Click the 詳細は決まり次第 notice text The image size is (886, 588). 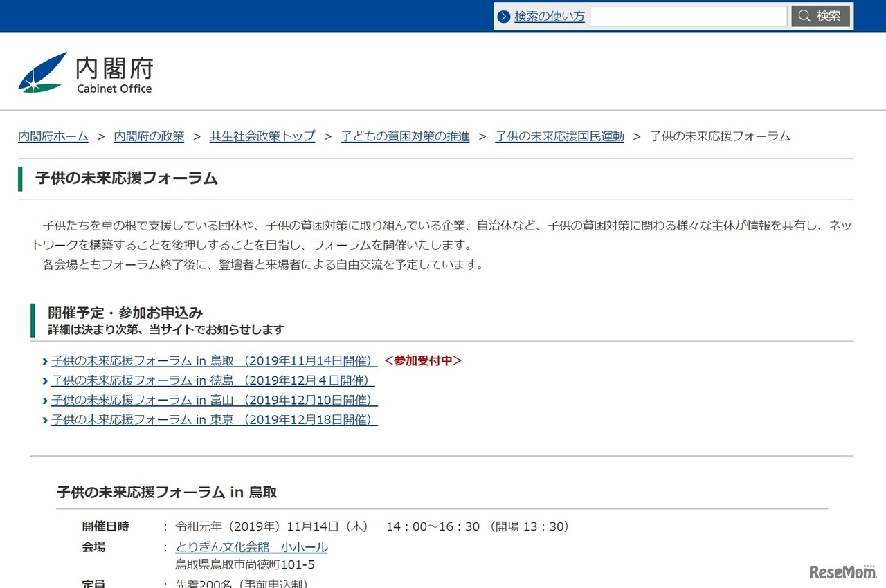coord(165,330)
